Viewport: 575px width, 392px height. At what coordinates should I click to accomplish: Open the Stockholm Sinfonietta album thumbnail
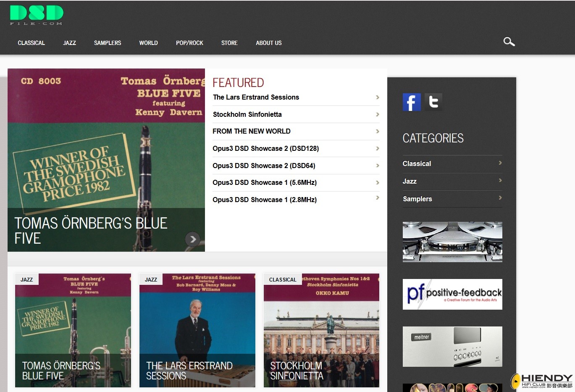pyautogui.click(x=321, y=330)
